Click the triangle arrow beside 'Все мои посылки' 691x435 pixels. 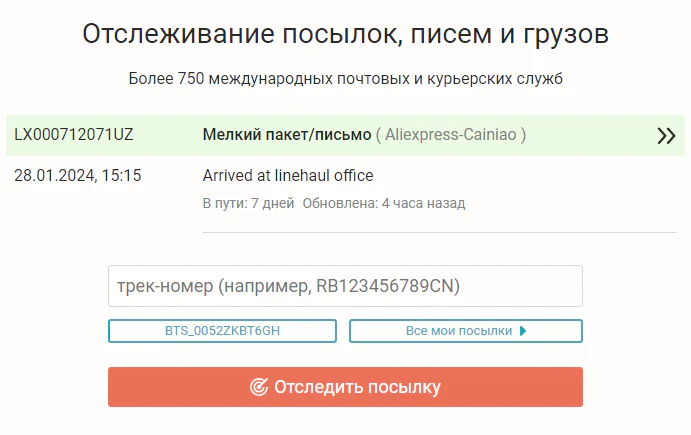pos(523,331)
